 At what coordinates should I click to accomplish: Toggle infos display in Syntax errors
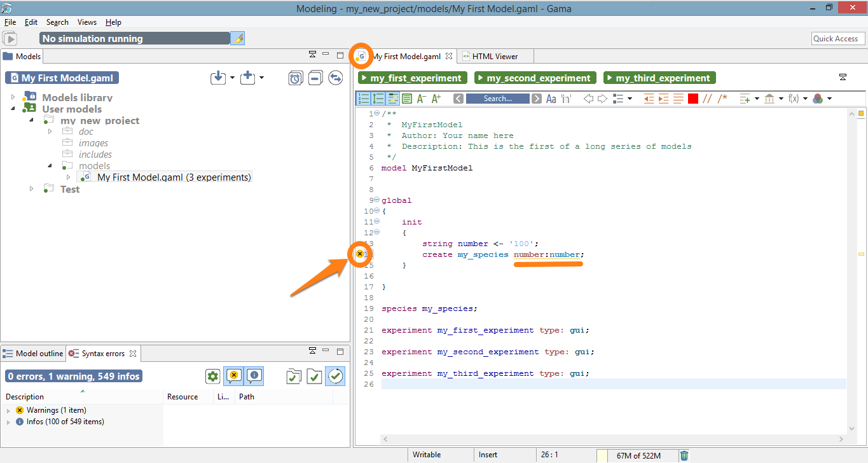254,376
